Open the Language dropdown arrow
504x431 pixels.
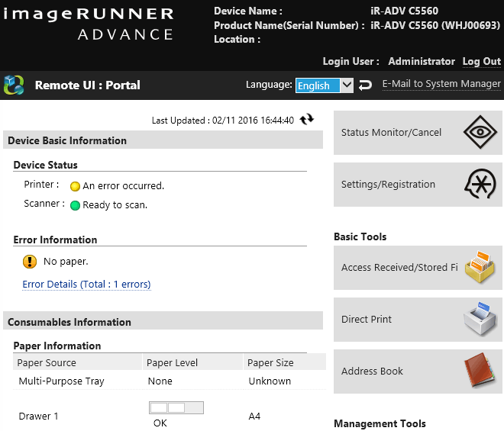[347, 85]
